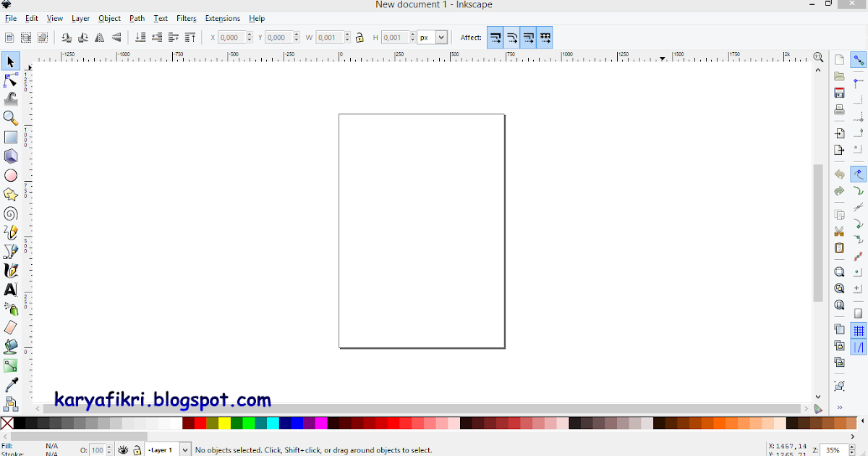Open the Edit menu
The image size is (868, 456).
(32, 18)
